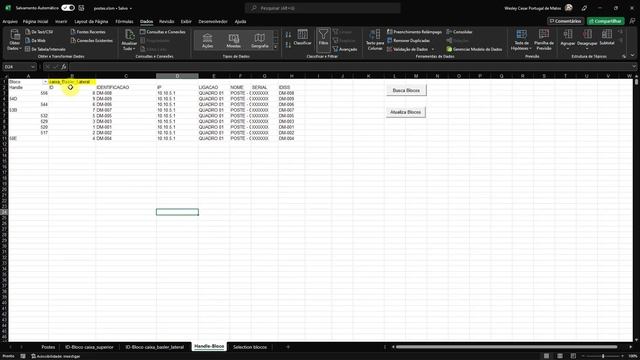
Task: Switch to Desenvolvedor tab
Action: tap(213, 22)
